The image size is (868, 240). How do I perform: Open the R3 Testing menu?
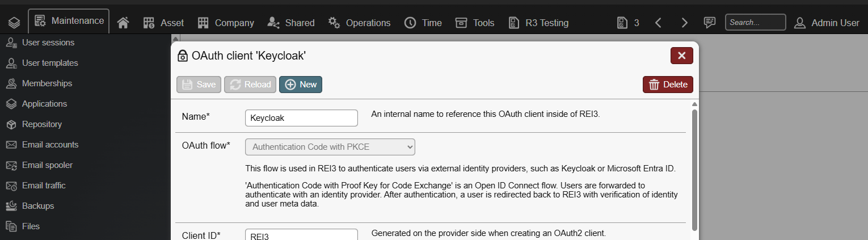(538, 23)
